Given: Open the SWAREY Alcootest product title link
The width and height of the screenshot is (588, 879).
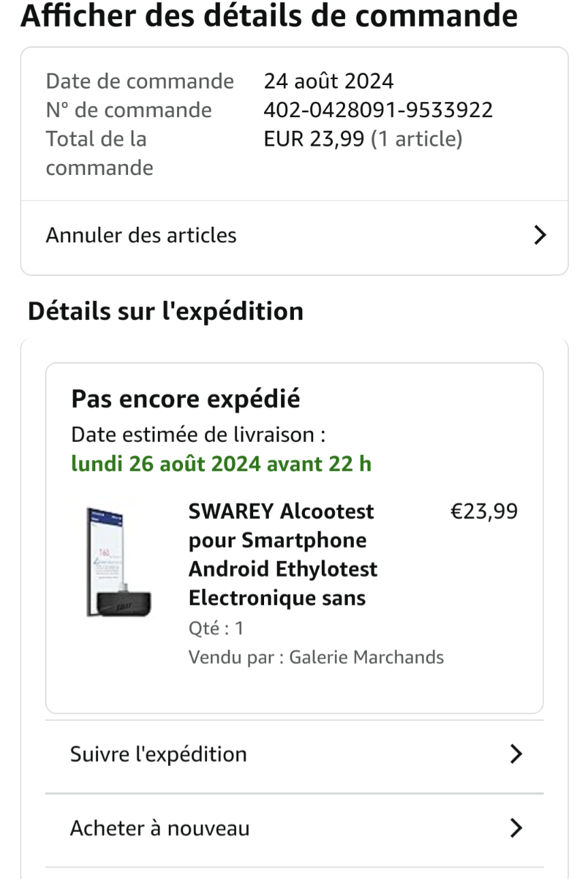Looking at the screenshot, I should 282,554.
